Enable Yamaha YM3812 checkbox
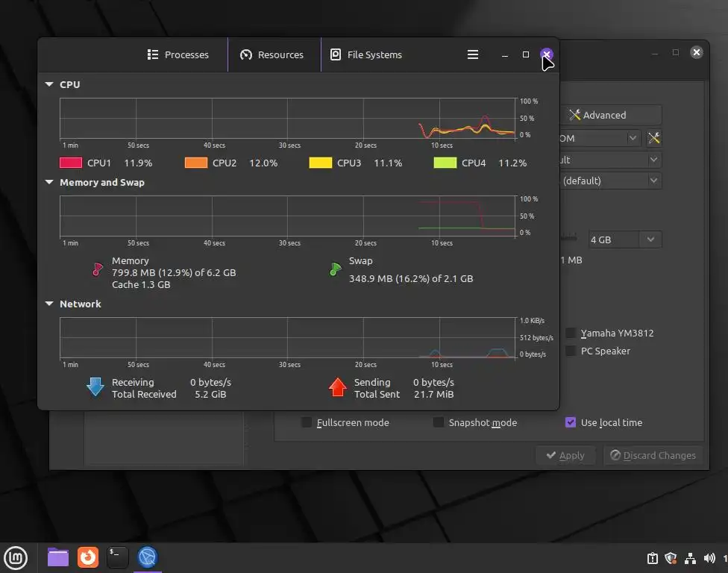The height and width of the screenshot is (573, 728). tap(571, 333)
